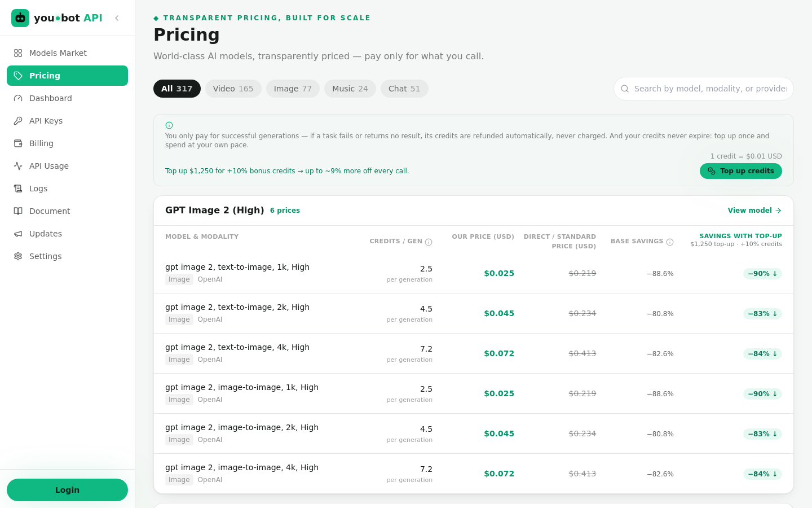The width and height of the screenshot is (812, 508).
Task: Select row gpt image 2, text-to-image, 1k, High
Action: [474, 273]
